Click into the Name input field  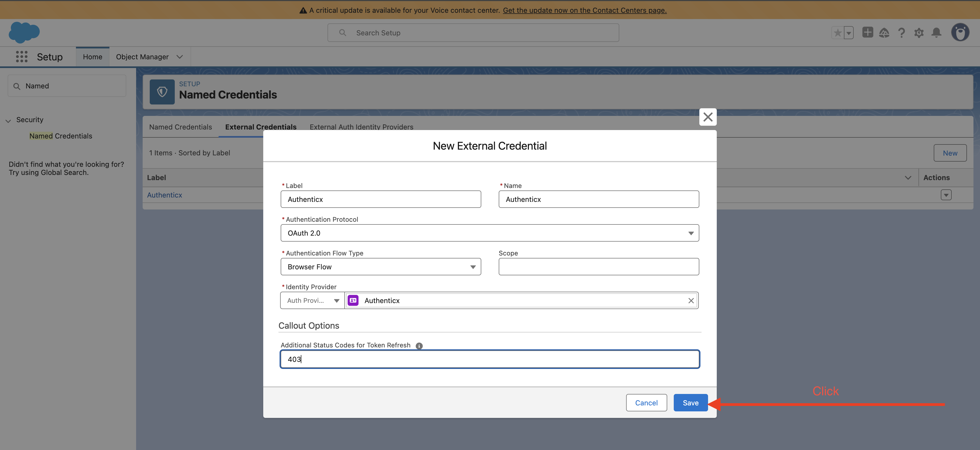click(x=598, y=199)
